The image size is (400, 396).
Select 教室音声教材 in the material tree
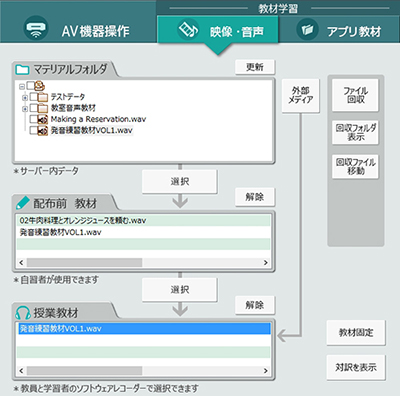pos(73,108)
